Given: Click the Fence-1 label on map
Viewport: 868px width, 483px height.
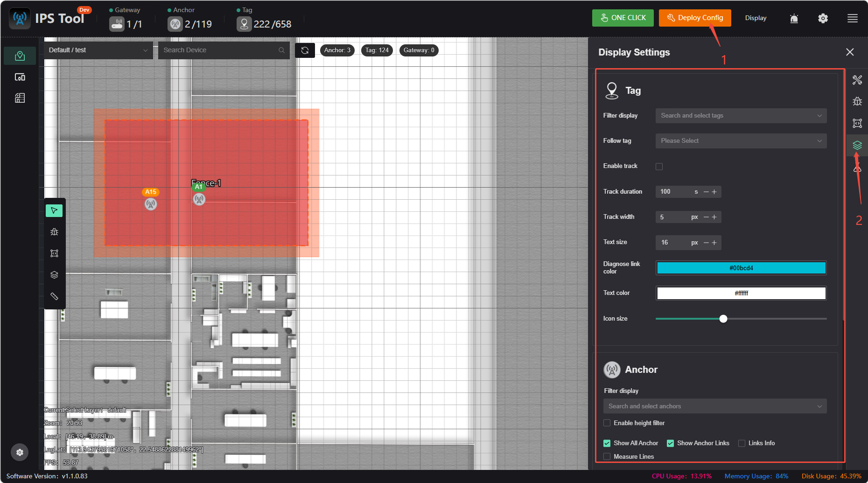Looking at the screenshot, I should click(x=206, y=183).
